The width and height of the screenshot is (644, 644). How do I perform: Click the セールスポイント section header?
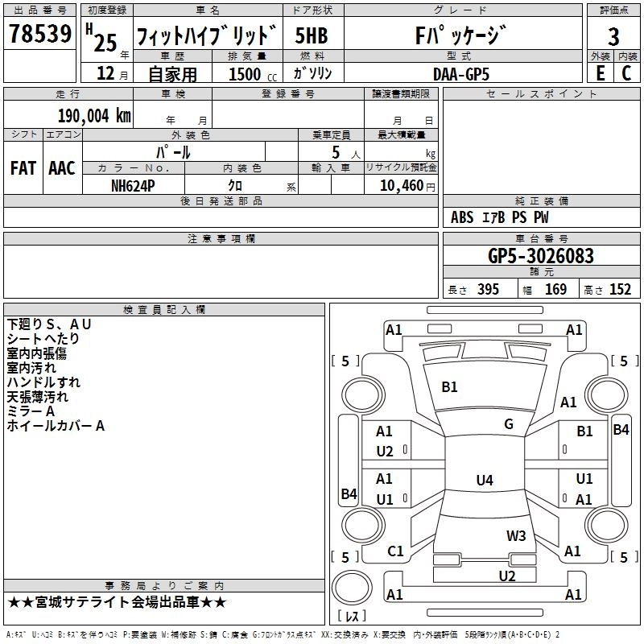541,94
